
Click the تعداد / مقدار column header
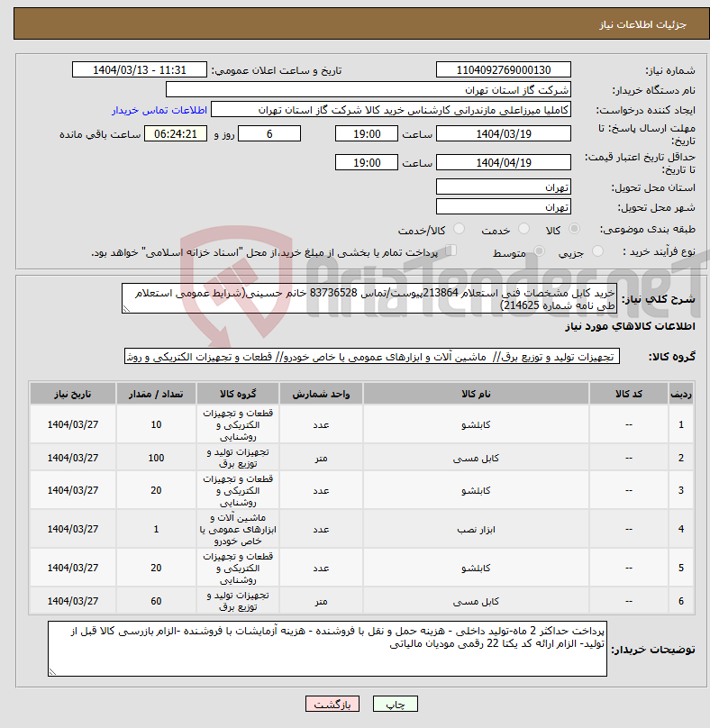point(156,394)
